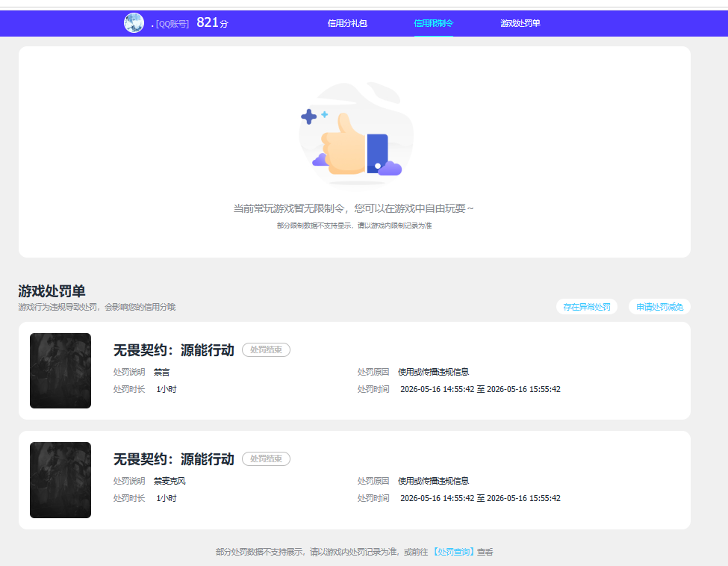Click the 申请处罚减免 button
The width and height of the screenshot is (728, 566).
(x=659, y=307)
